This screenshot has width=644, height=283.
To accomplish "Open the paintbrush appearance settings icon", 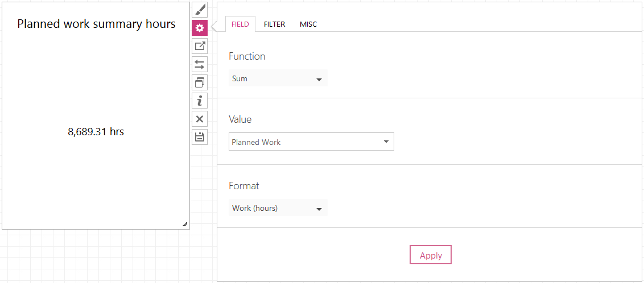I will [200, 10].
